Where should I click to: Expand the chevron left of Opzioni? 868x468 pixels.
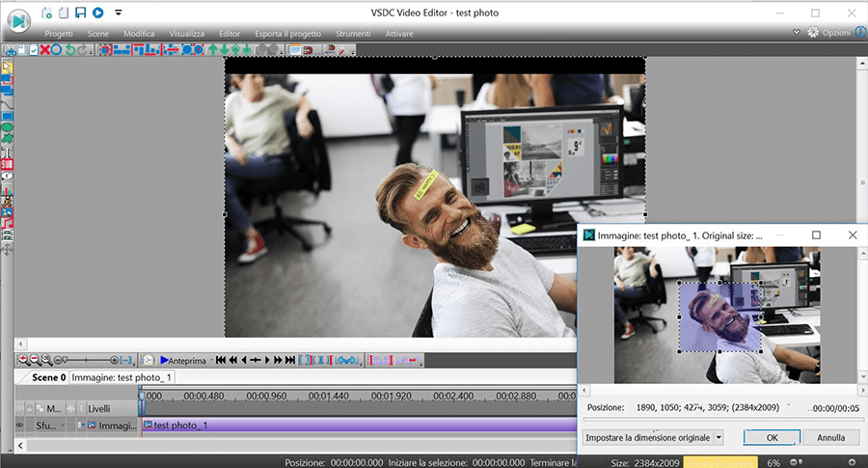coord(797,32)
